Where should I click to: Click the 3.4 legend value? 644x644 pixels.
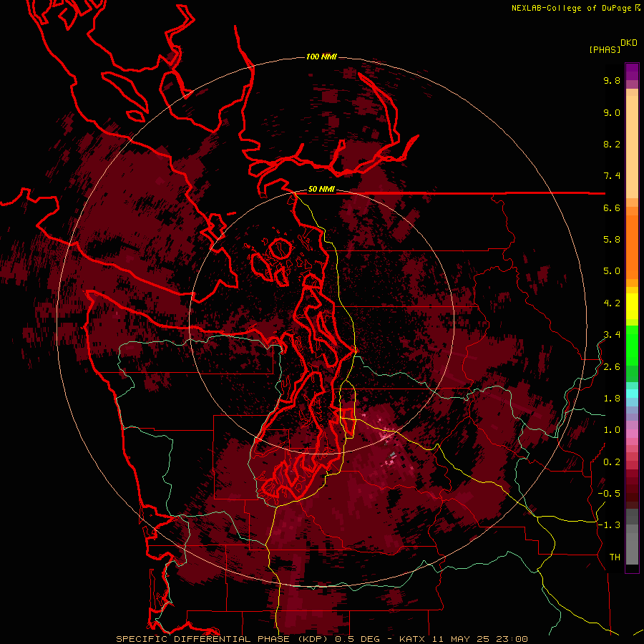click(612, 335)
